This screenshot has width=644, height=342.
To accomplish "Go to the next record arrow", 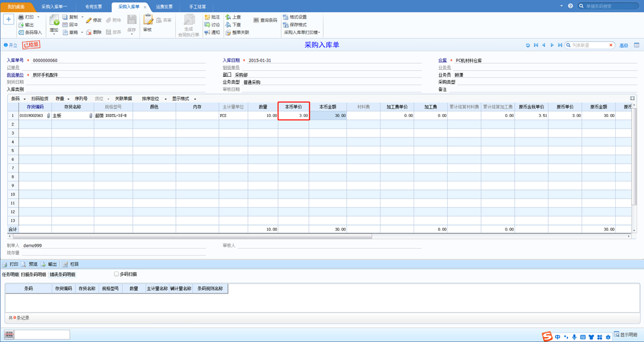I will click(x=552, y=45).
